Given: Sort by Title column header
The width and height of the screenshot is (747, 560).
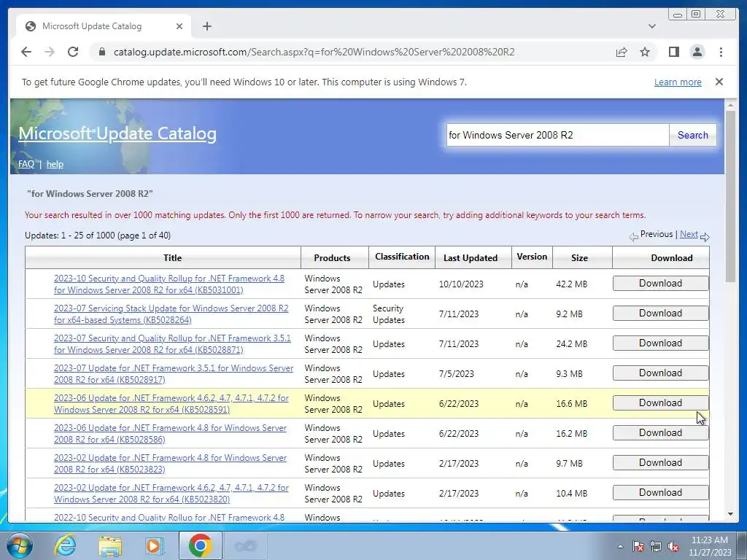Looking at the screenshot, I should tap(172, 257).
